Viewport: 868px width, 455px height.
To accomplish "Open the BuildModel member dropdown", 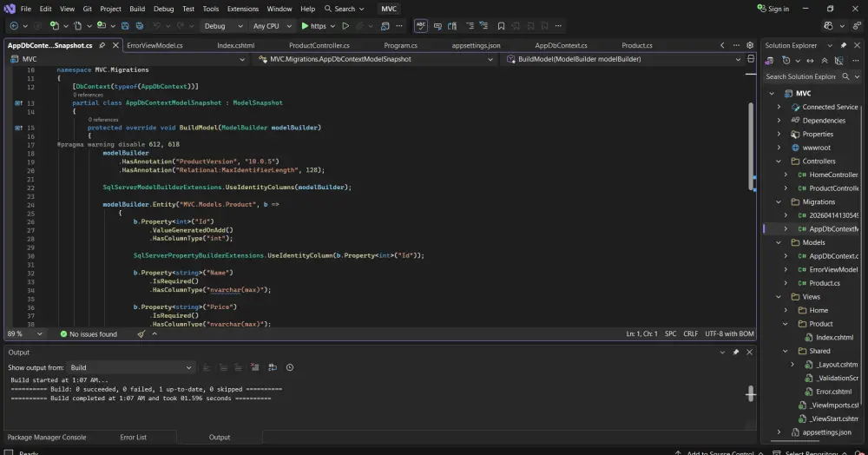I will [622, 59].
